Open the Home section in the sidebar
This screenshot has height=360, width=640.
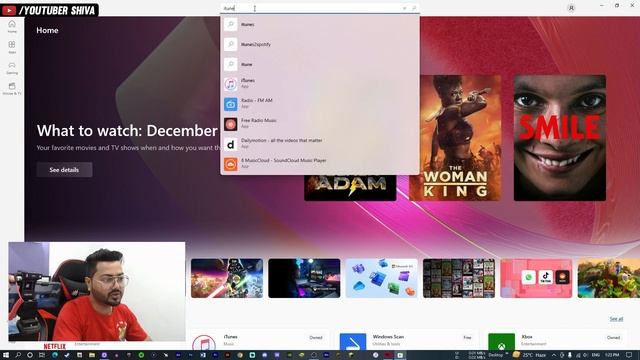(12, 27)
